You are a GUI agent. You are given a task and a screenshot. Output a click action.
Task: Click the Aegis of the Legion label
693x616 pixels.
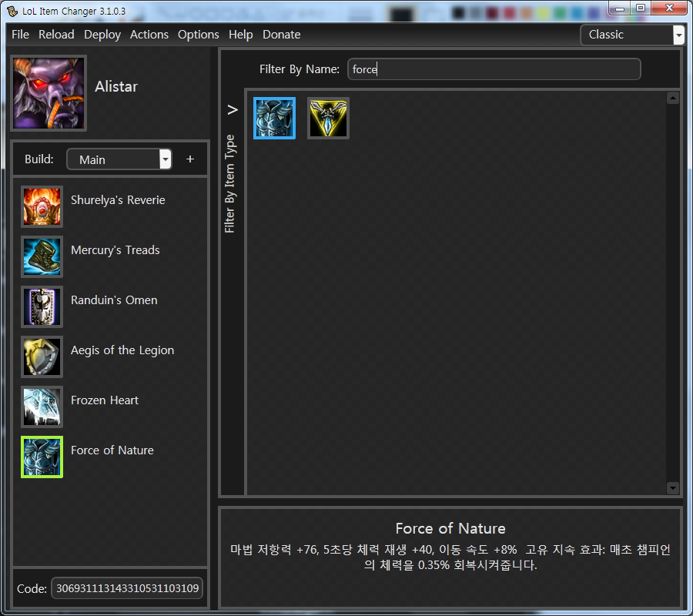click(x=122, y=350)
